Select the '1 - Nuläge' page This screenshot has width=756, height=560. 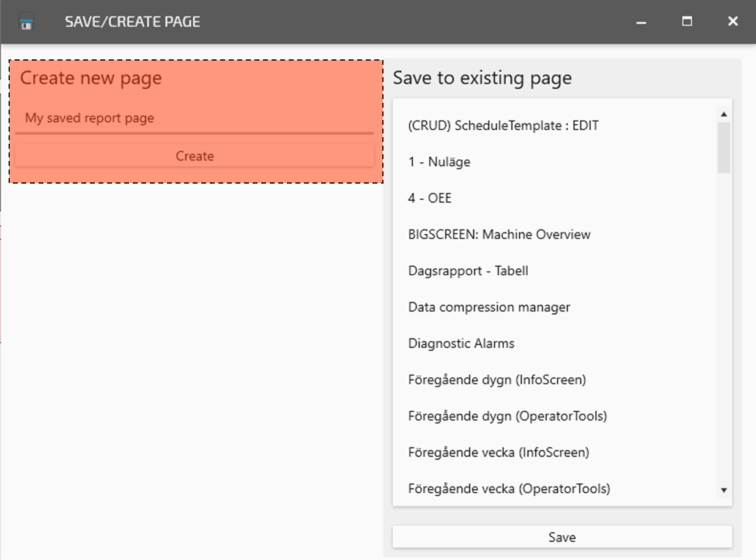[439, 162]
